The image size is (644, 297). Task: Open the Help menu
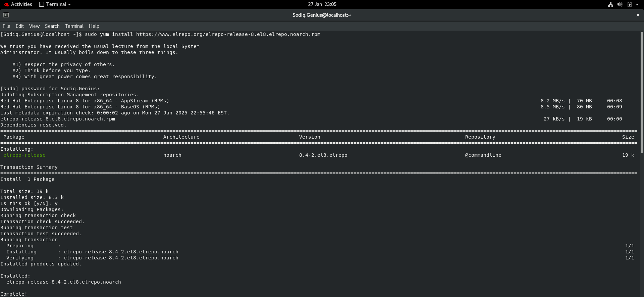coord(94,26)
